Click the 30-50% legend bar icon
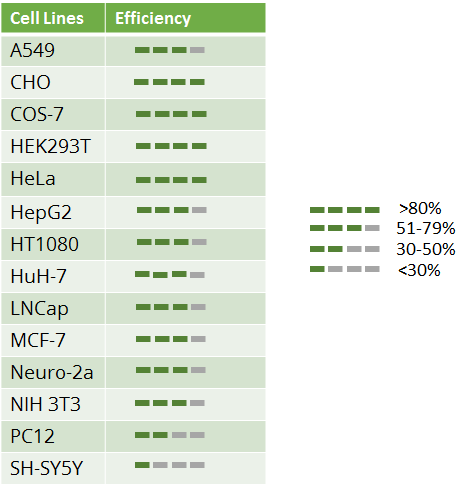Viewport: 467px width, 492px height. tap(345, 249)
